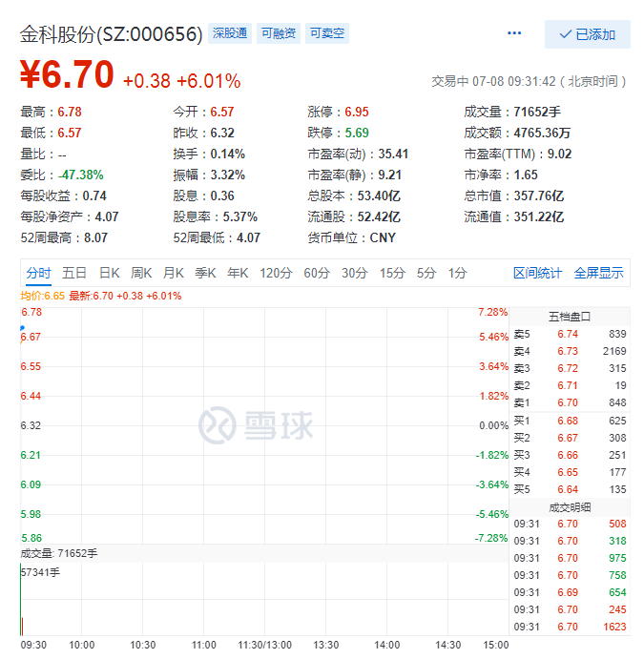Screen dimensions: 644x659
Task: Click the blue price dot on the chart
Action: click(22, 328)
